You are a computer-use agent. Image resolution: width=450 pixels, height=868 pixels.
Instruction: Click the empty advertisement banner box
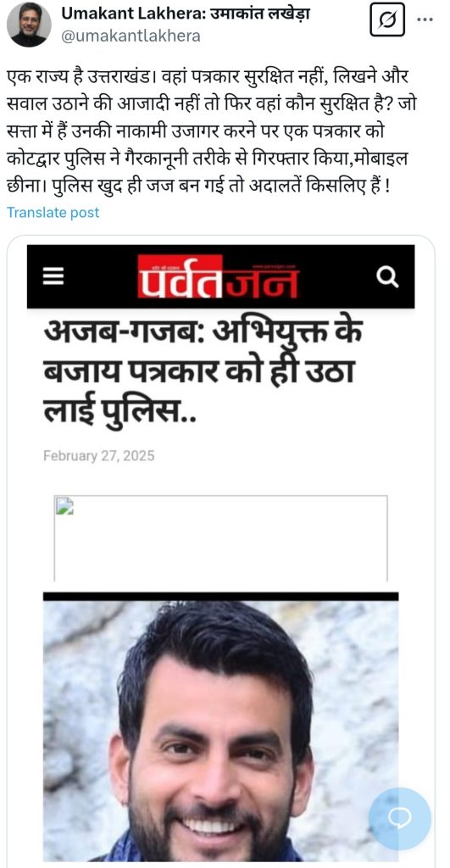tap(220, 537)
